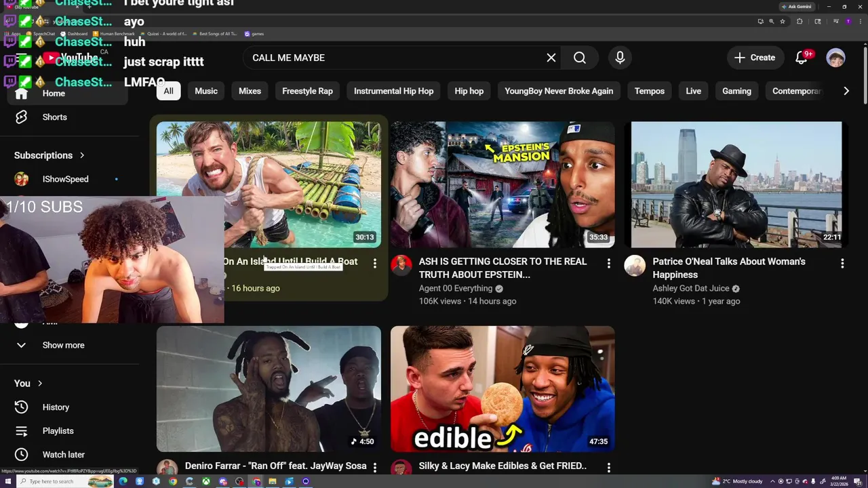Click the Chrome profile T avatar
The image size is (868, 488).
(x=848, y=21)
